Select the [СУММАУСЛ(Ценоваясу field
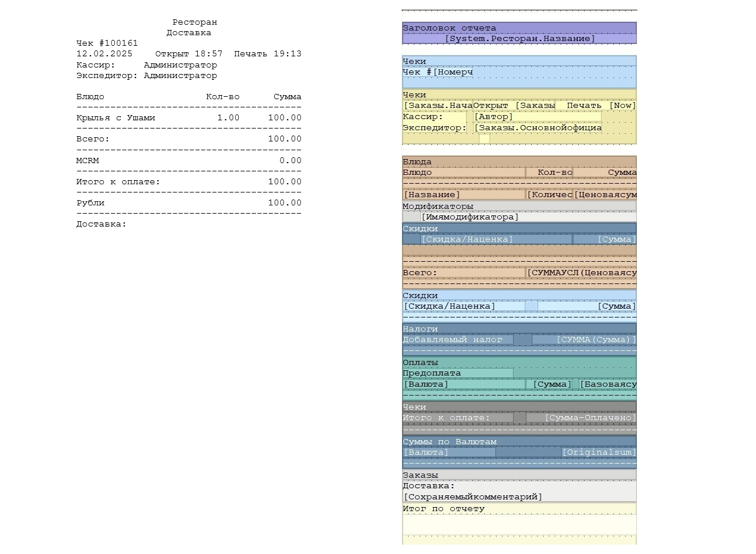This screenshot has height=554, width=756. 581,273
